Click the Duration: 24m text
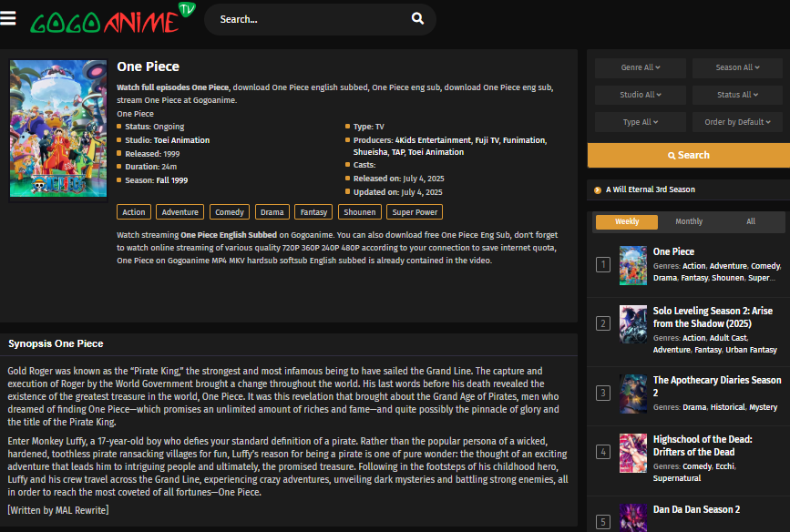 (150, 167)
